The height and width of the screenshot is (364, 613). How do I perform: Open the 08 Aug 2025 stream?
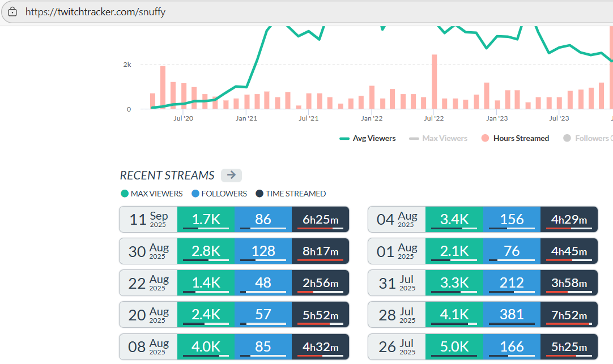[x=234, y=346]
